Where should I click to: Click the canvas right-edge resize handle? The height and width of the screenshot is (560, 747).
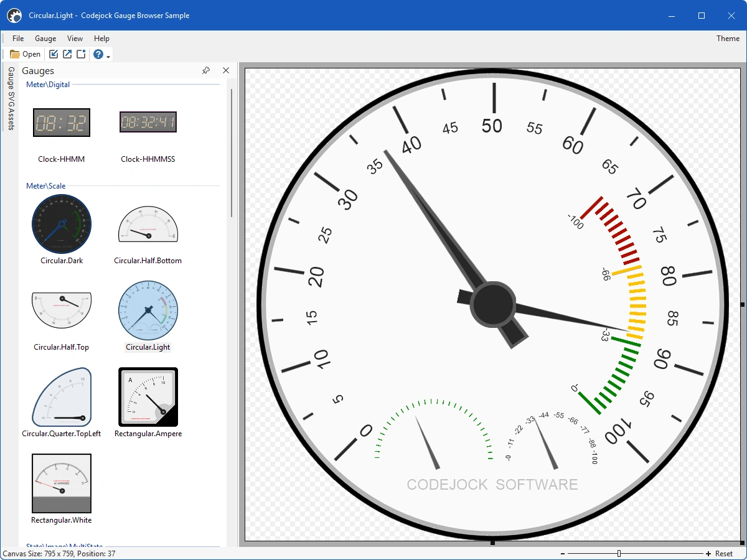coord(743,304)
